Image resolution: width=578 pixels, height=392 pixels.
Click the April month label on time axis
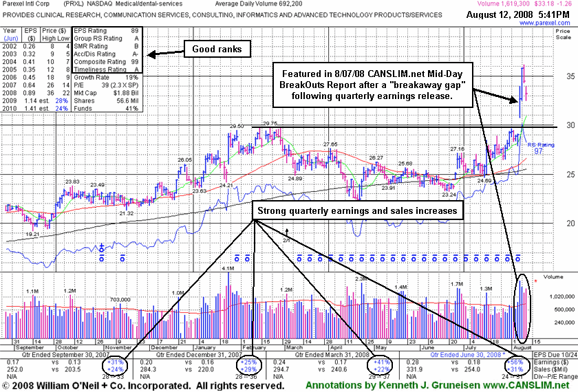(x=336, y=347)
